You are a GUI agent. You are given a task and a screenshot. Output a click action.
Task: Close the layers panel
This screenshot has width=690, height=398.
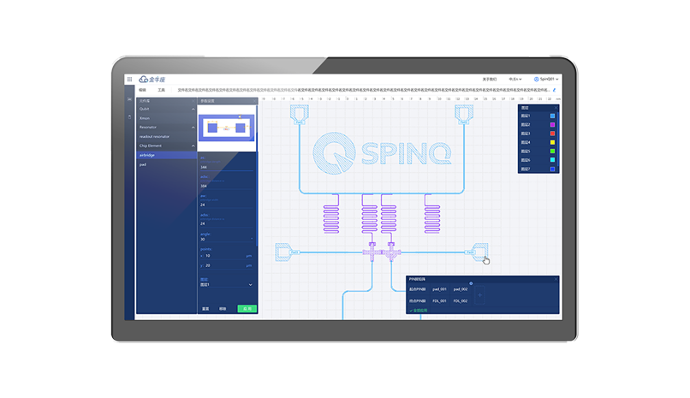coord(556,107)
